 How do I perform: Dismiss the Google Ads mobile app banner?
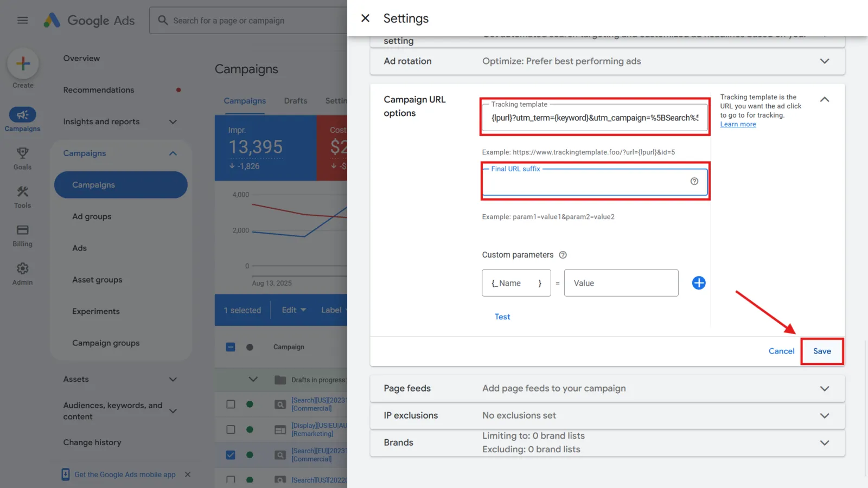(187, 474)
